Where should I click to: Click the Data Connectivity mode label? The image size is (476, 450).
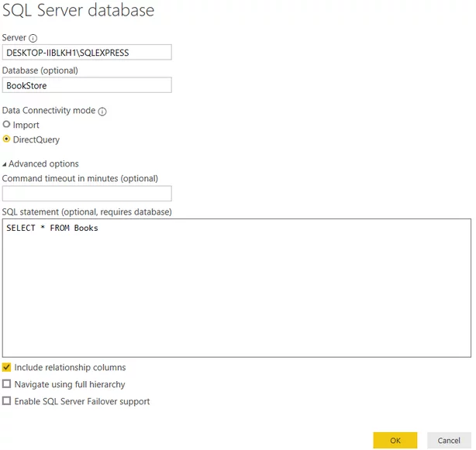49,111
